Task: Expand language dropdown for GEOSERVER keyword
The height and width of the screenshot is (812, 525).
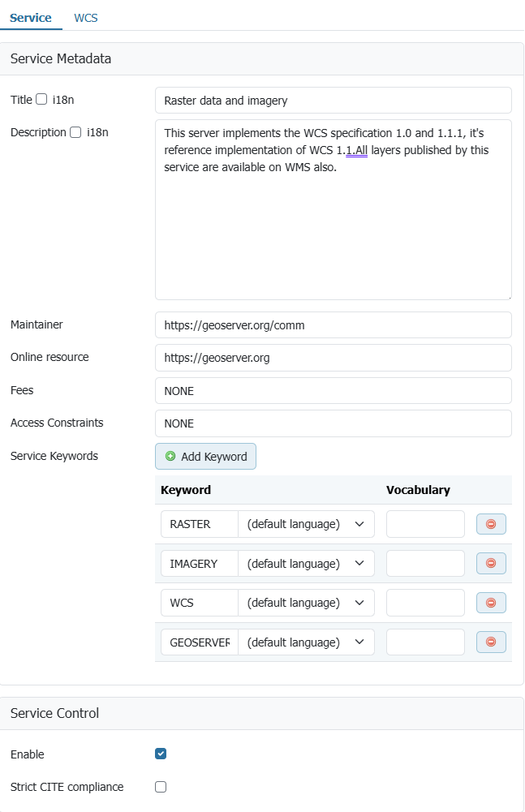Action: point(306,642)
